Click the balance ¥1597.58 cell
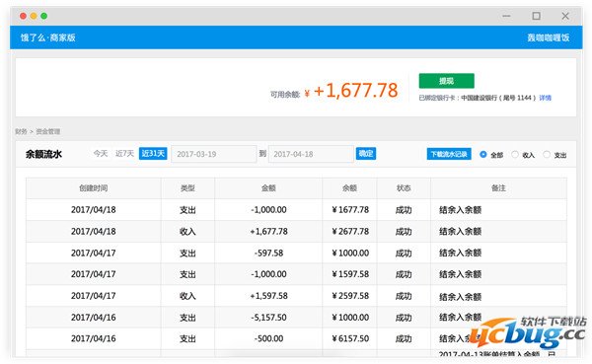Image resolution: width=592 pixels, height=364 pixels. pos(350,274)
